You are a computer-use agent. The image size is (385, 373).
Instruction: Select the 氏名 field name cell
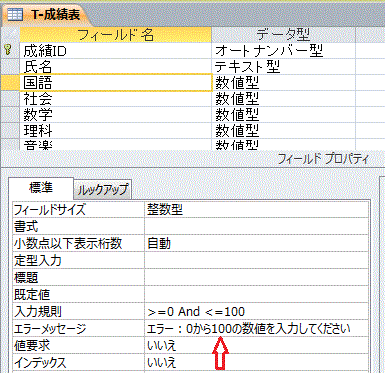(115, 67)
